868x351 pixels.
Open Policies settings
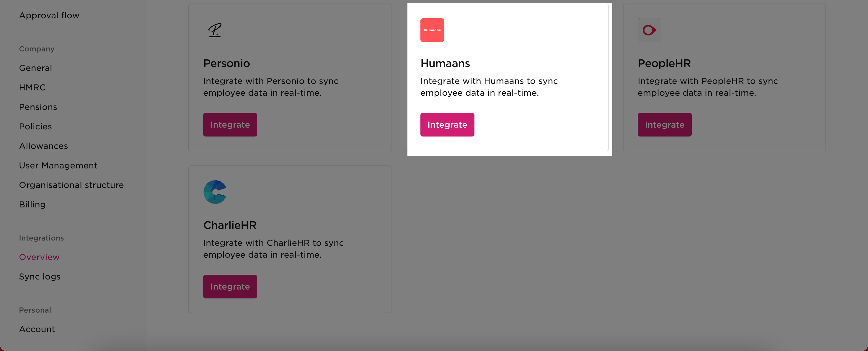click(x=35, y=126)
